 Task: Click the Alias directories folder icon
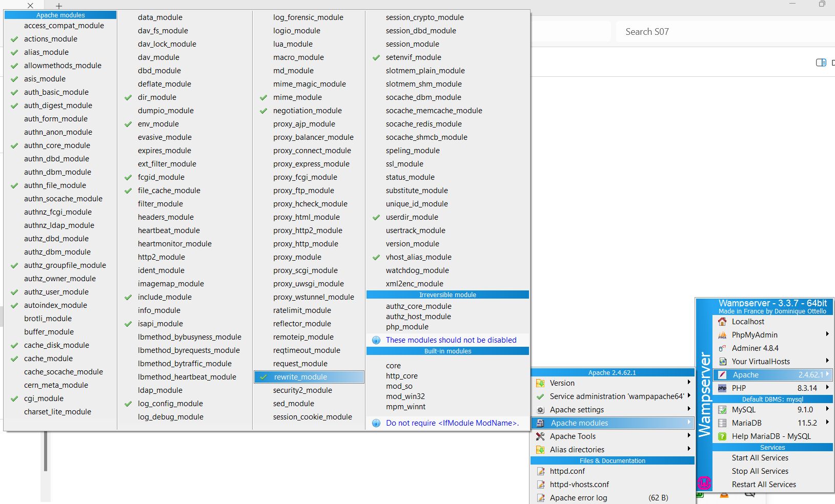[x=540, y=450]
